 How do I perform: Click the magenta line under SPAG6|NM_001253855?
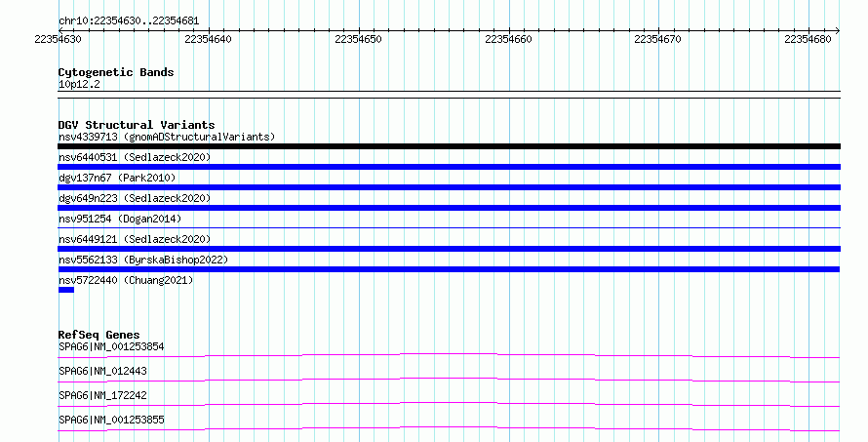click(449, 428)
